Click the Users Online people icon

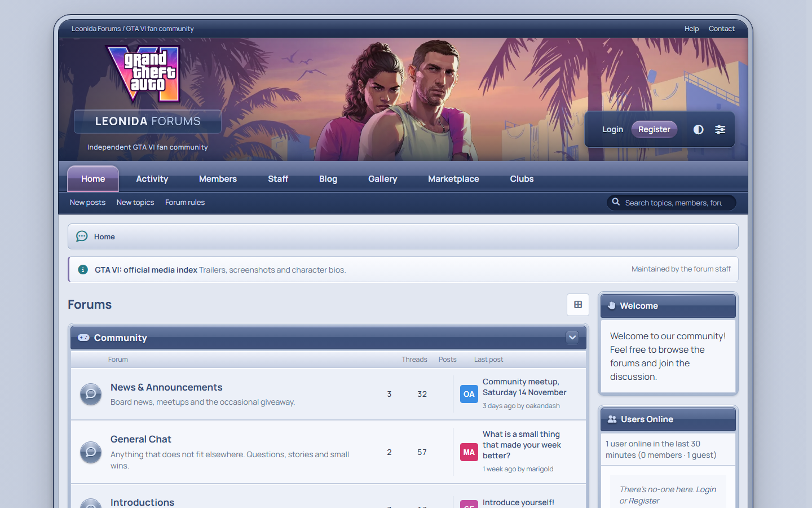(612, 419)
